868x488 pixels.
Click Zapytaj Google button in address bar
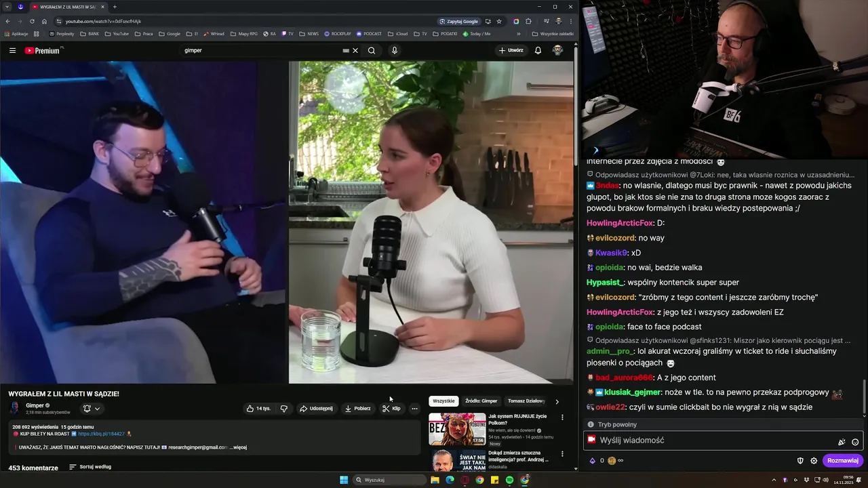[x=459, y=21]
